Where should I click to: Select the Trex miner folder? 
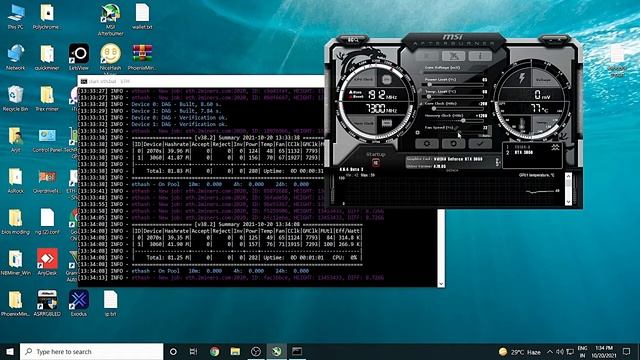click(x=47, y=98)
